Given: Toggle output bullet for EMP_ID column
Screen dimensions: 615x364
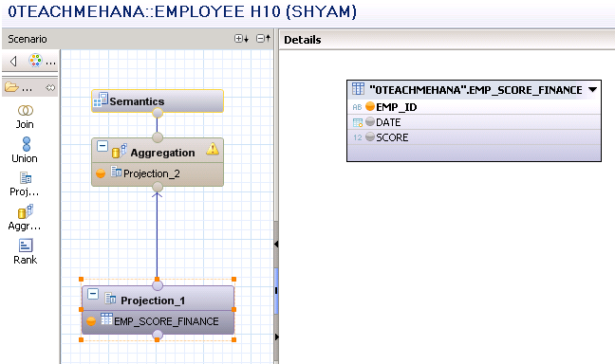Looking at the screenshot, I should click(370, 106).
